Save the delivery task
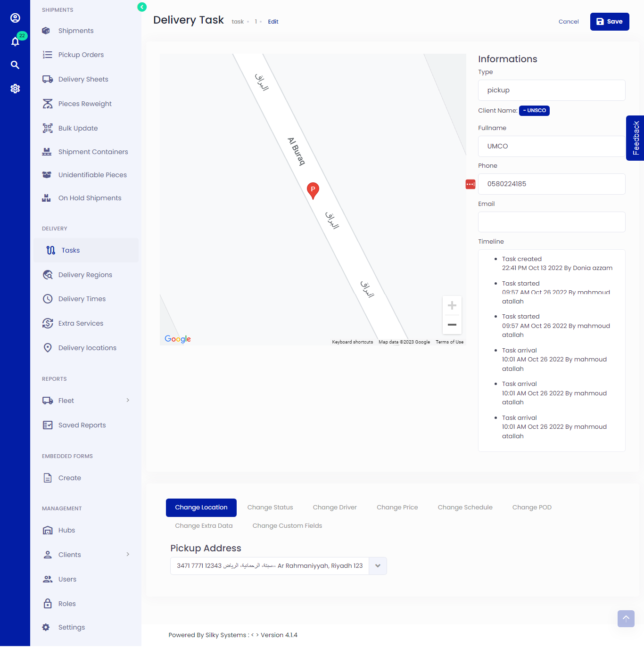Viewport: 644px width, 647px height. (610, 21)
